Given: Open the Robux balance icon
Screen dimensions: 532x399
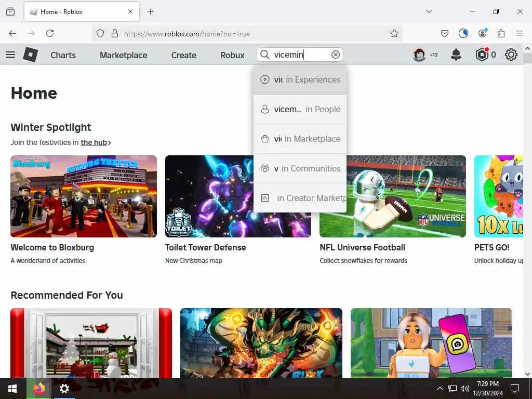Looking at the screenshot, I should (482, 55).
